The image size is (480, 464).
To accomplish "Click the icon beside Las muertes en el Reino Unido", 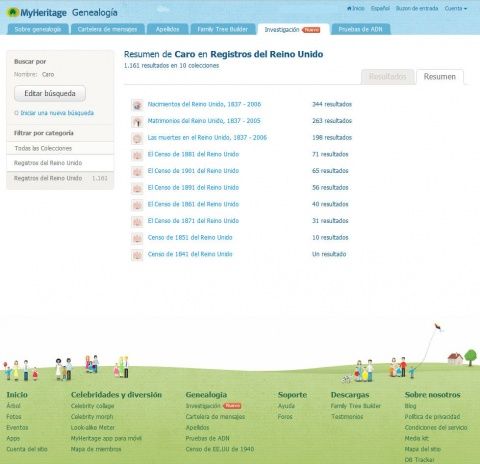I will (137, 138).
